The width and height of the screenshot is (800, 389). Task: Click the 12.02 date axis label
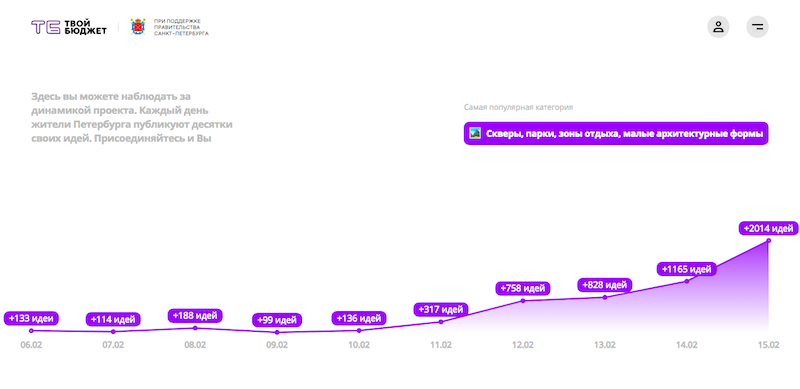click(x=523, y=345)
